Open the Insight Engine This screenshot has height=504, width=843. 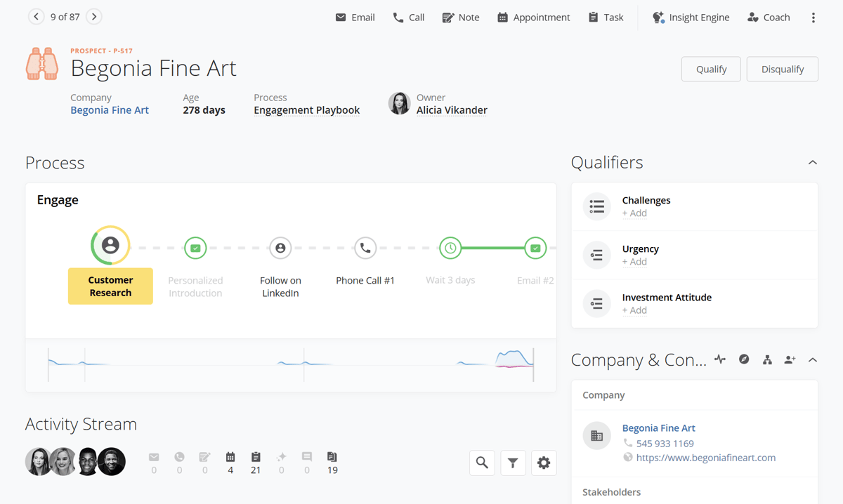(691, 18)
